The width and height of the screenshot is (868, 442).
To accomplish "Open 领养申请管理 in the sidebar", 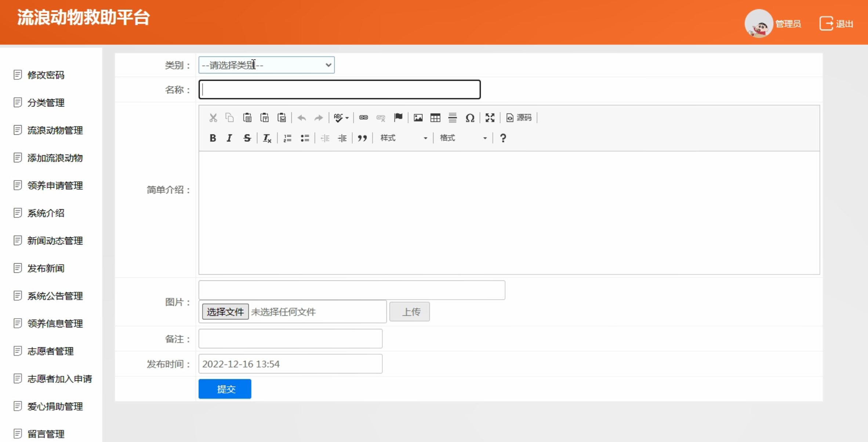I will pos(55,185).
